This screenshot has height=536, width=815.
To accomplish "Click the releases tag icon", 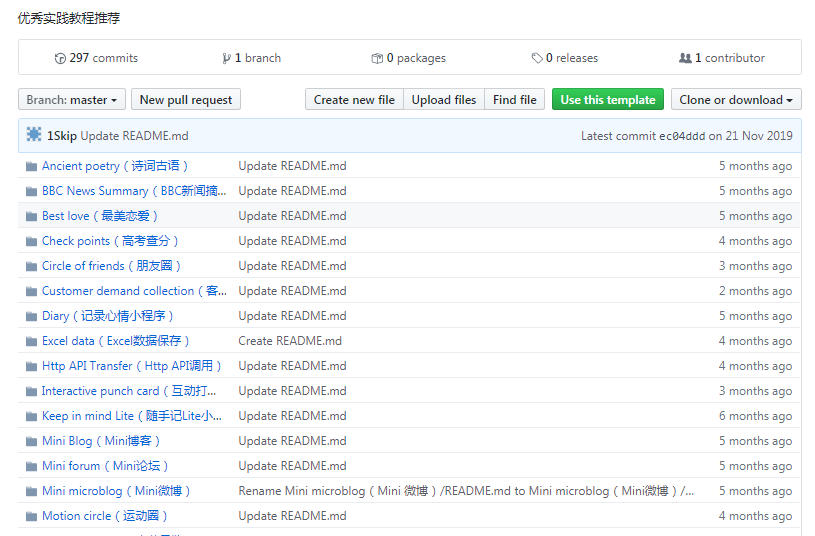I will pyautogui.click(x=537, y=58).
